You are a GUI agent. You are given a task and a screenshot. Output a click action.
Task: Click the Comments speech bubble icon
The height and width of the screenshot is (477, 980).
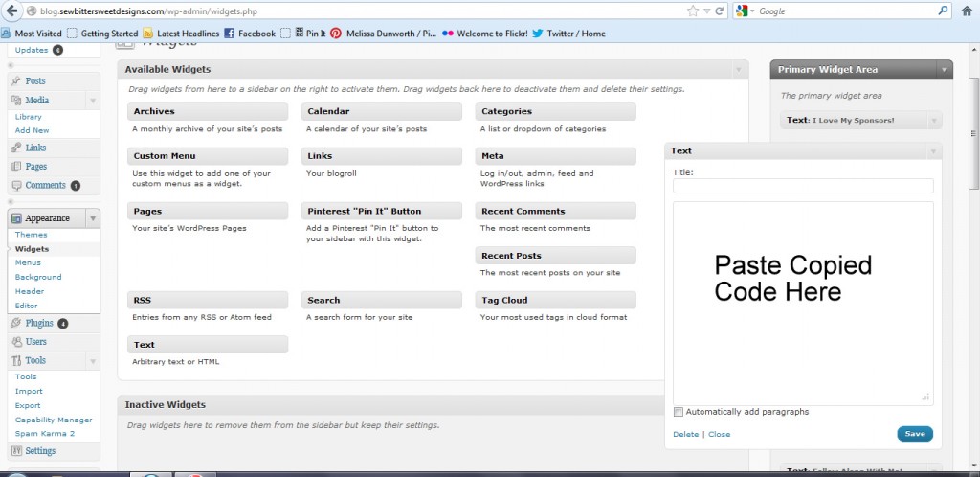coord(16,186)
